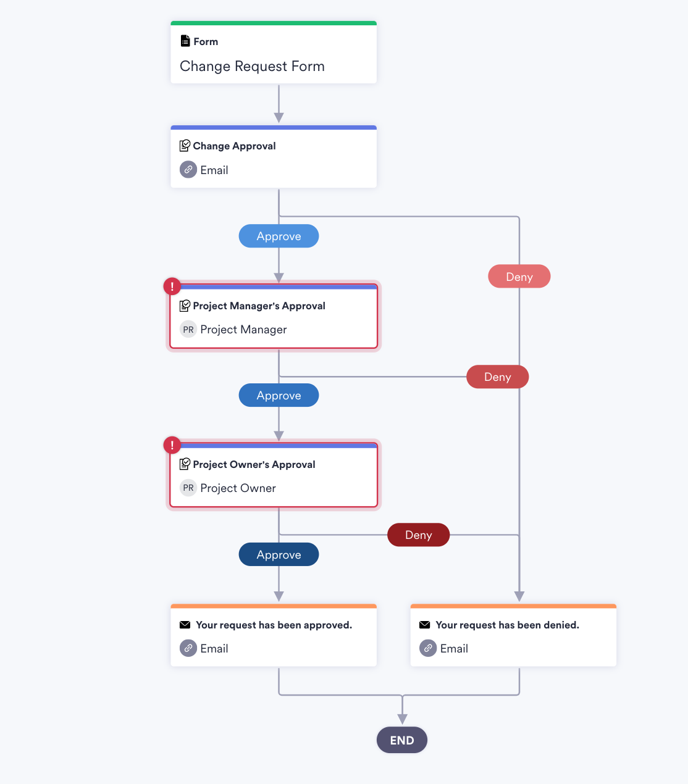Click the PR avatar beside Project Manager
688x784 pixels.
tap(188, 330)
